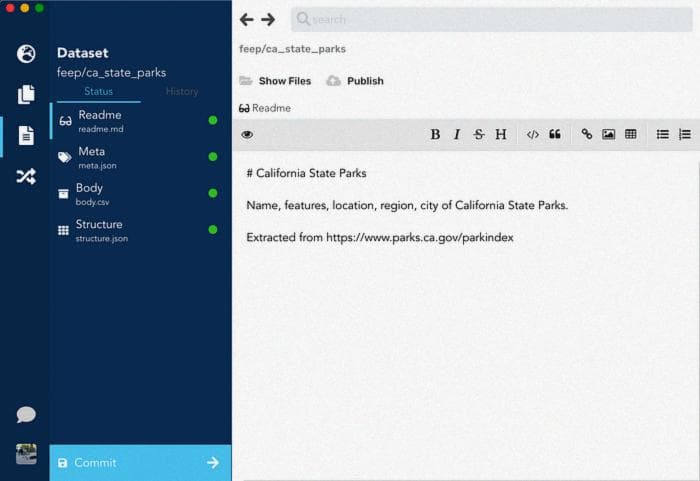The width and height of the screenshot is (700, 481).
Task: Apply strikethrough formatting
Action: [x=479, y=134]
